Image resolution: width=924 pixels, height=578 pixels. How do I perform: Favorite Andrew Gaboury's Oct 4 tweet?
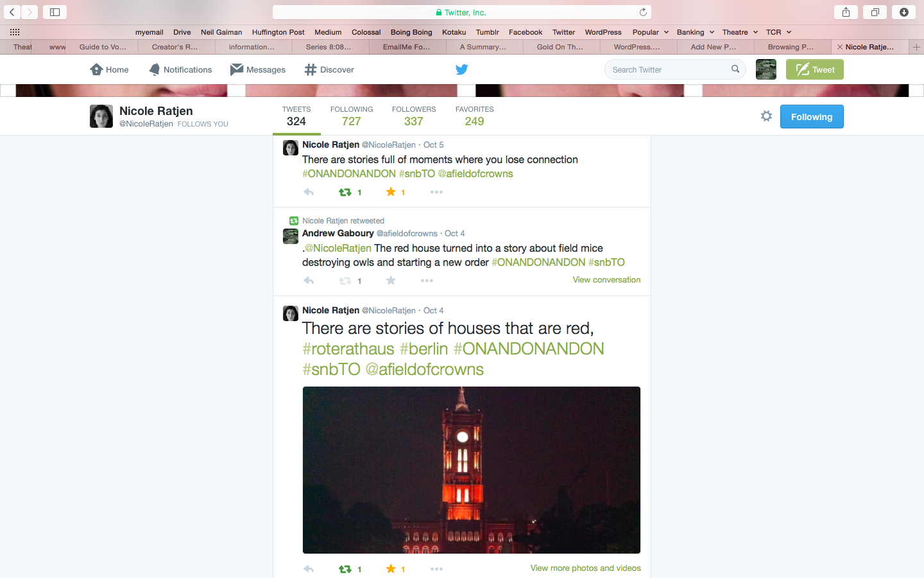[391, 281]
